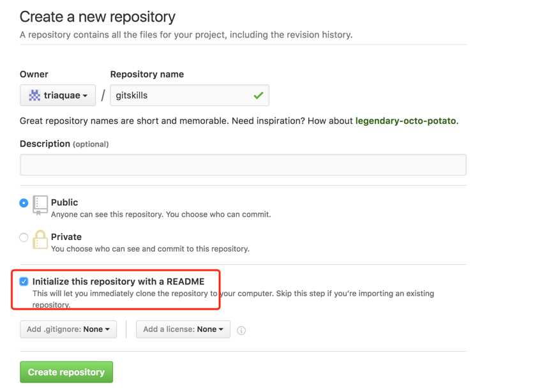542x392 pixels.
Task: Click the lock icon beside Private
Action: (40, 239)
